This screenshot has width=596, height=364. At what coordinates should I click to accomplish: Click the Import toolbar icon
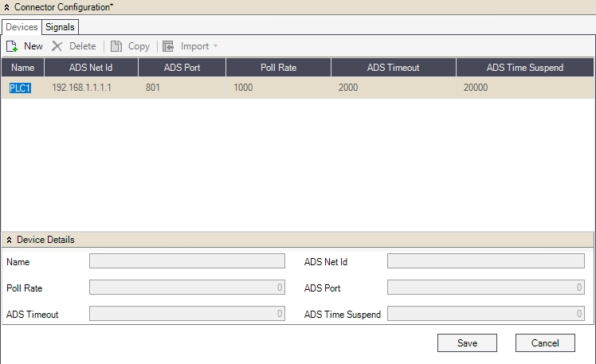[x=168, y=46]
